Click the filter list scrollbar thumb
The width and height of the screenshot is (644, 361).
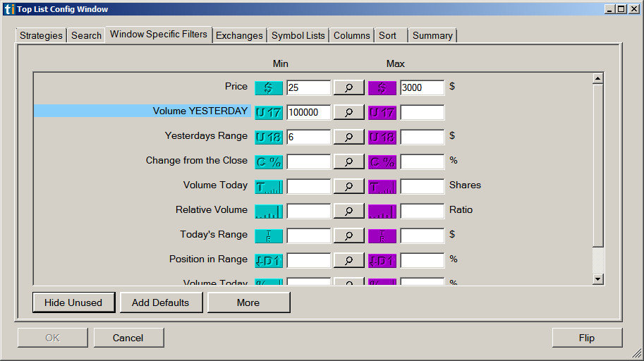597,166
